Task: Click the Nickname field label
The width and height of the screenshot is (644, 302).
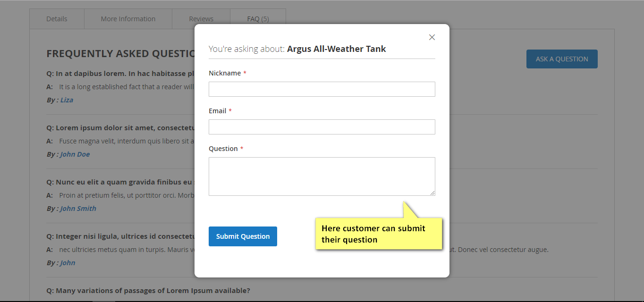Action: click(225, 73)
